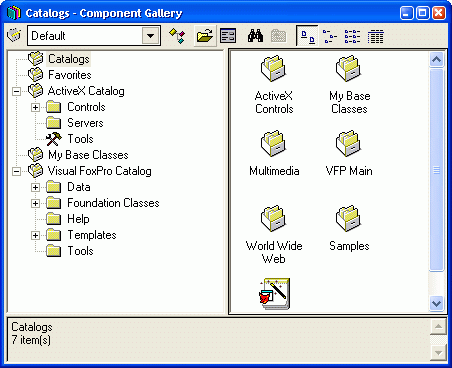The image size is (452, 368).
Task: Click the right pane scroll down arrow
Action: coord(436,303)
